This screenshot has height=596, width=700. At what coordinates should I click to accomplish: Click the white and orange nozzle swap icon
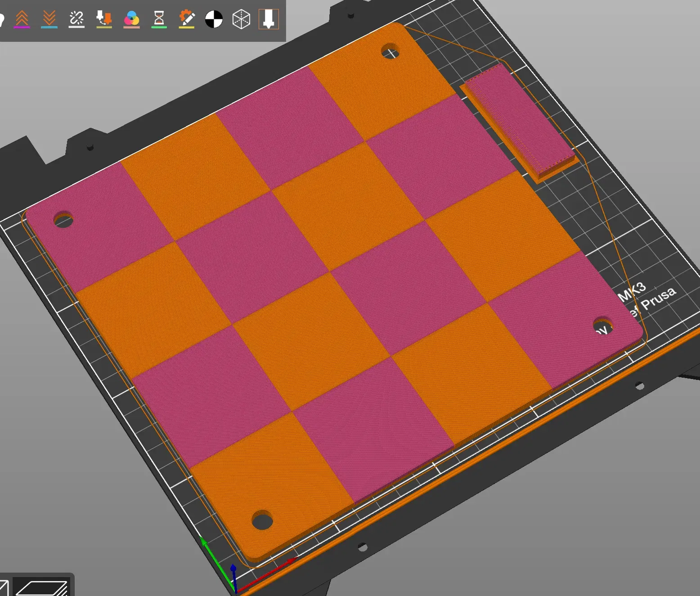(x=104, y=19)
